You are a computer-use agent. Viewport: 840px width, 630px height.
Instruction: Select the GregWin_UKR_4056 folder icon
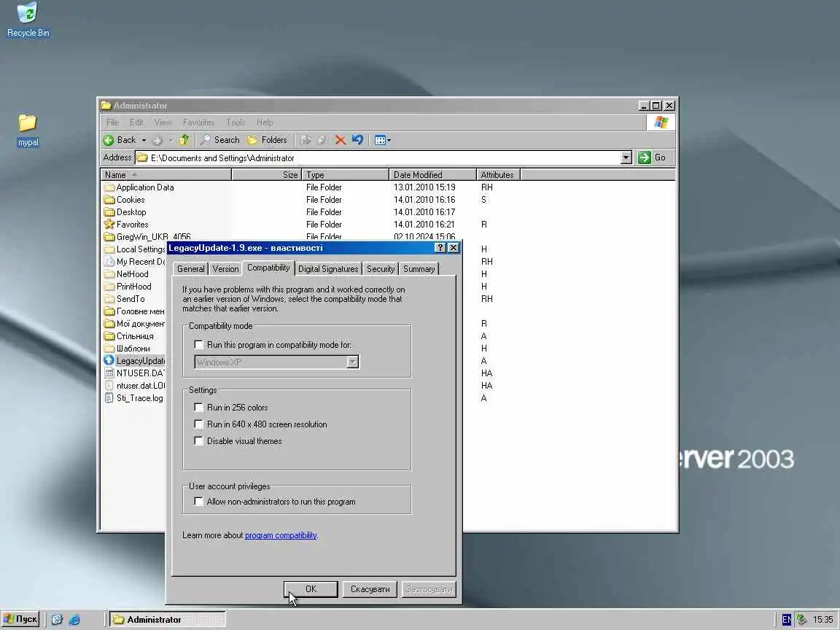point(109,237)
